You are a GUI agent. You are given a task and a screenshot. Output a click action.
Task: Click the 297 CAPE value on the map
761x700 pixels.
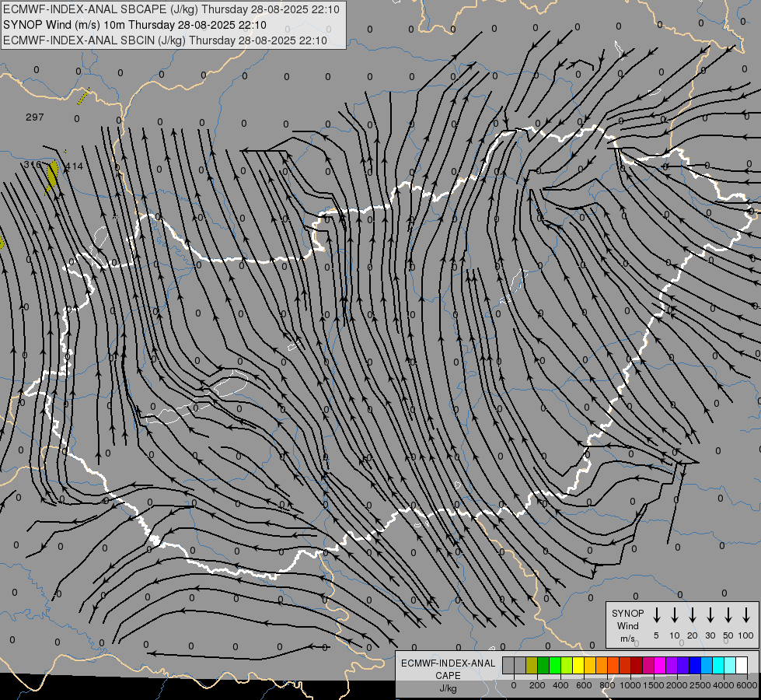click(34, 117)
